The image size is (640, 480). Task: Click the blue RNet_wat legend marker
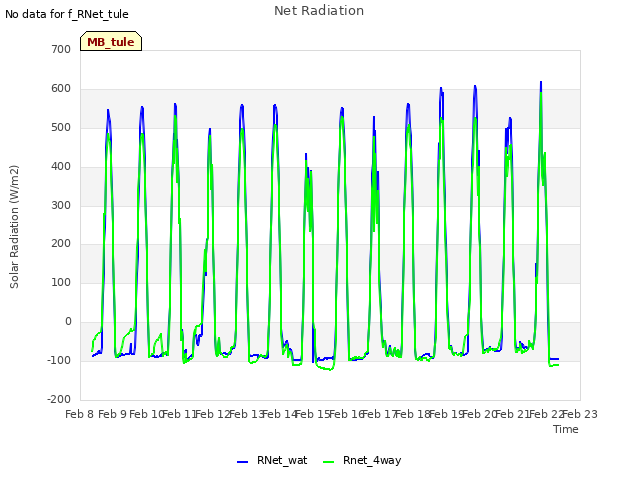tap(242, 462)
